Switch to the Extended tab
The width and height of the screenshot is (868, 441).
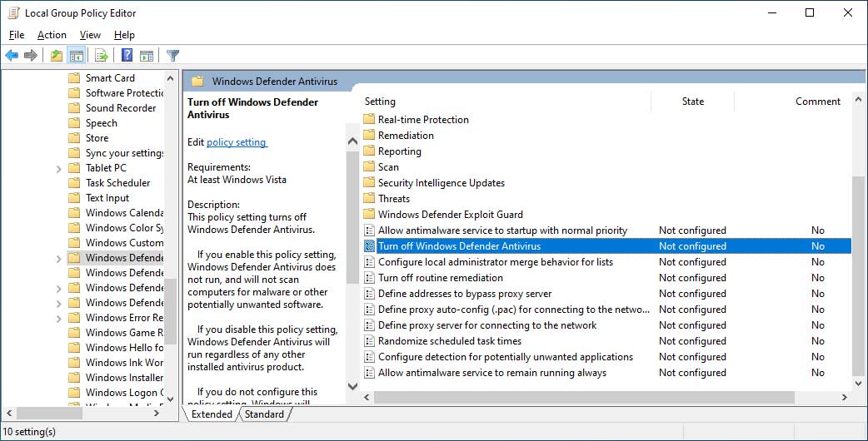click(212, 414)
